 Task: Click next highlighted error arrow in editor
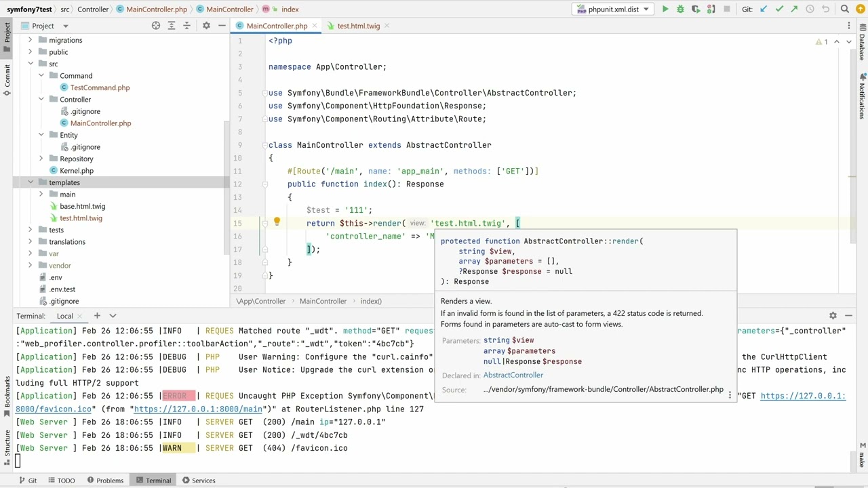coord(849,42)
